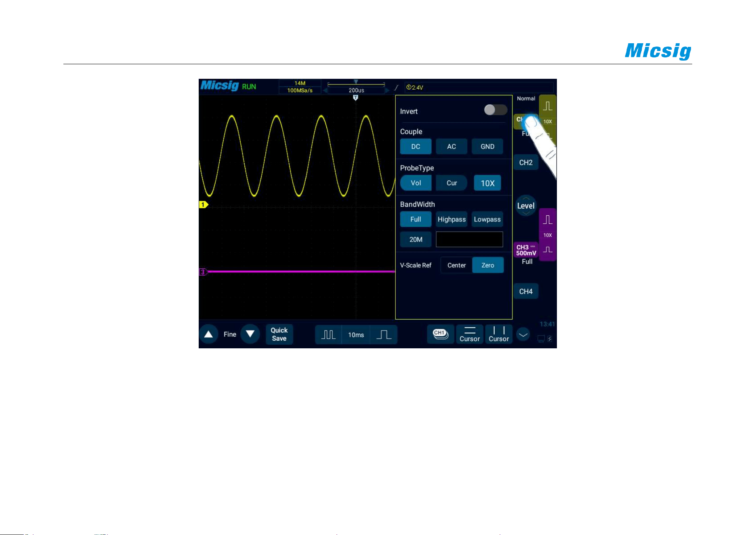
Task: Set probe type to Cur
Action: [x=451, y=183]
